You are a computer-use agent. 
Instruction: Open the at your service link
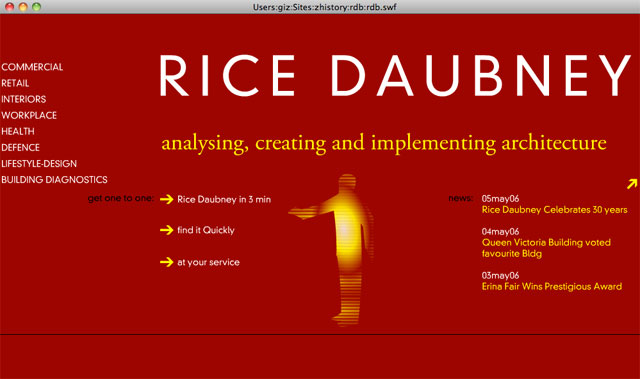208,262
